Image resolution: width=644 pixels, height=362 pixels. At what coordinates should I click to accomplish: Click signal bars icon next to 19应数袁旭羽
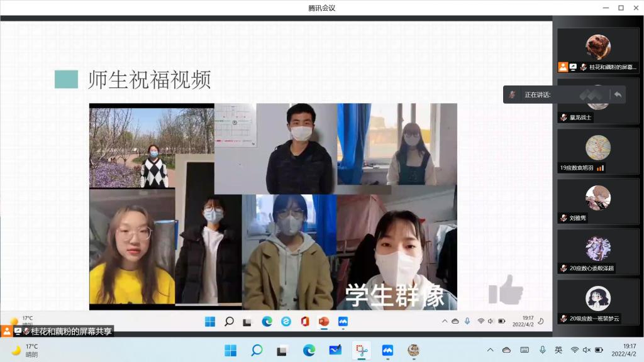click(600, 168)
